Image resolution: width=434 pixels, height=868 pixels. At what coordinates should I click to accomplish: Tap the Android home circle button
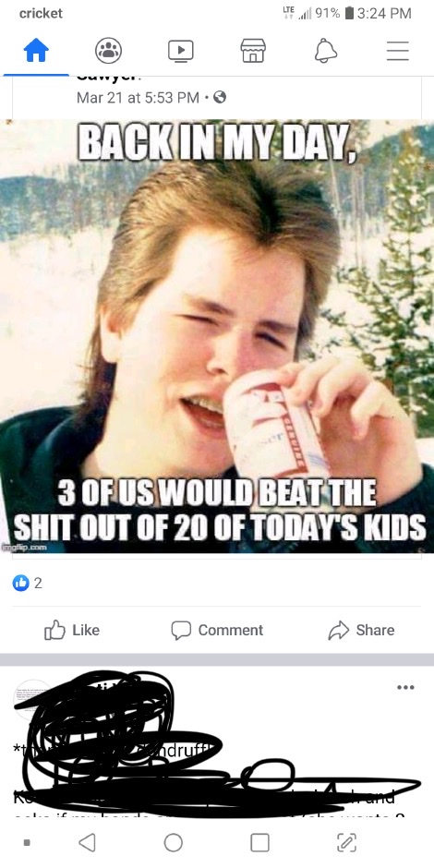(x=174, y=842)
